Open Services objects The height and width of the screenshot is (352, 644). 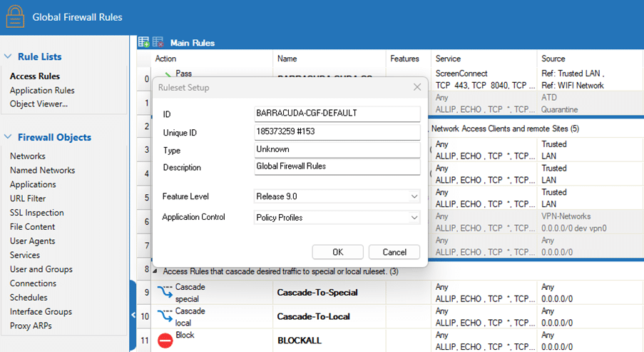pyautogui.click(x=25, y=255)
